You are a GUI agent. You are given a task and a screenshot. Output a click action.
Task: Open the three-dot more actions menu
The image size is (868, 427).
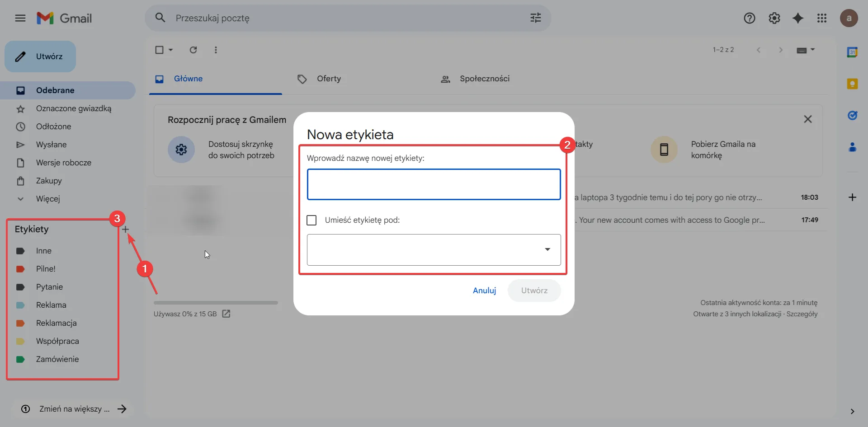(216, 50)
